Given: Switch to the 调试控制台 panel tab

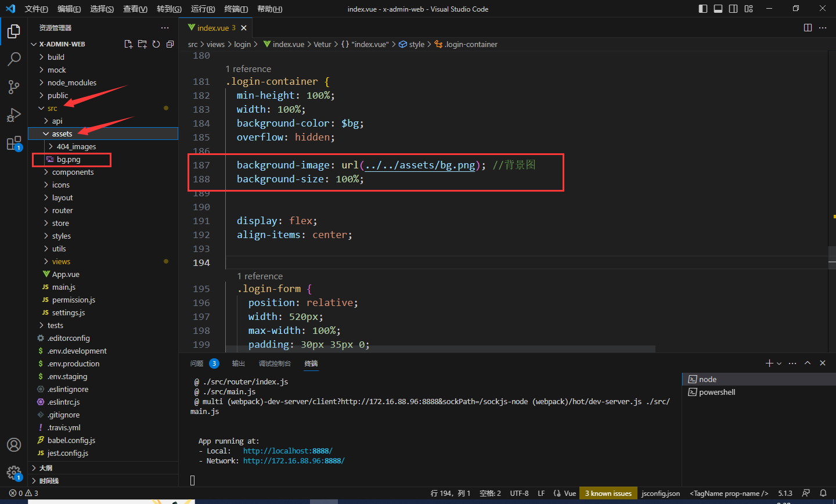Looking at the screenshot, I should click(275, 363).
